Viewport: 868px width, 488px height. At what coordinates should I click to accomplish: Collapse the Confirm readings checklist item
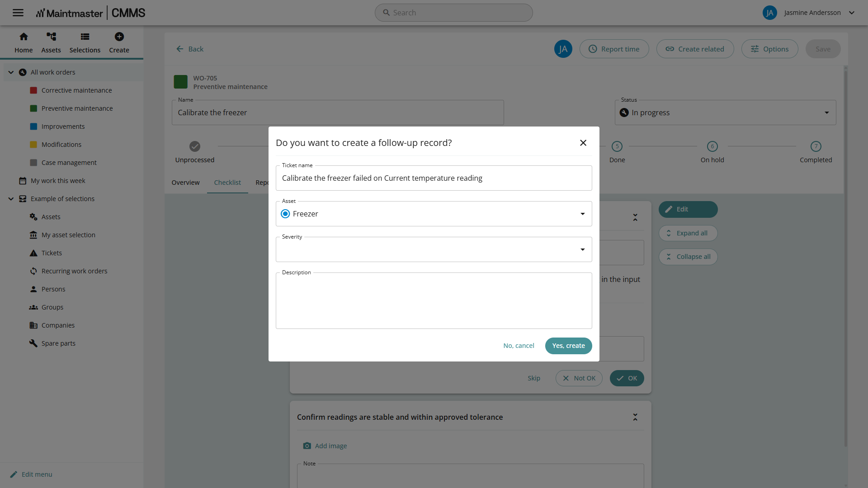pyautogui.click(x=635, y=417)
